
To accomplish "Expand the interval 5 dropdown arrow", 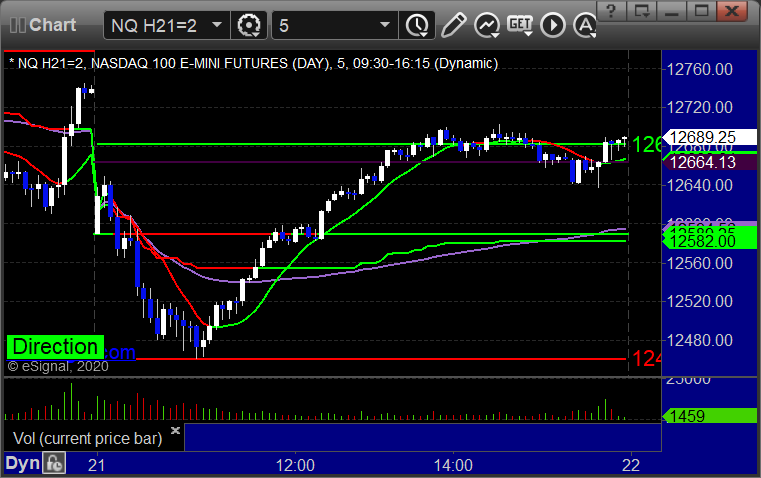I will click(385, 24).
